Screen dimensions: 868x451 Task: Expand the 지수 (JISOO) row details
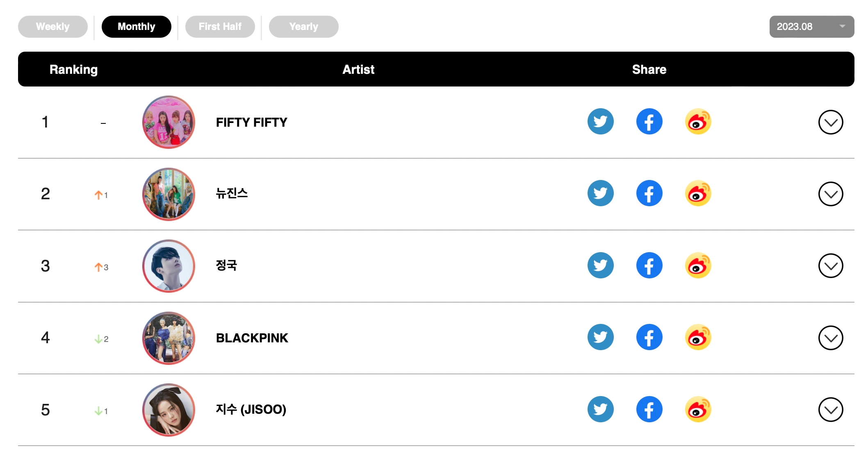click(830, 410)
